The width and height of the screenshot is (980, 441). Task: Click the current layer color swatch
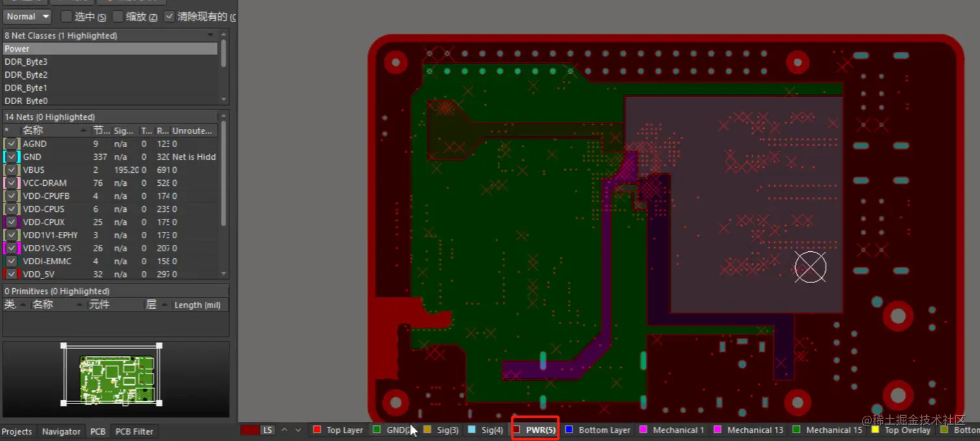click(x=250, y=430)
